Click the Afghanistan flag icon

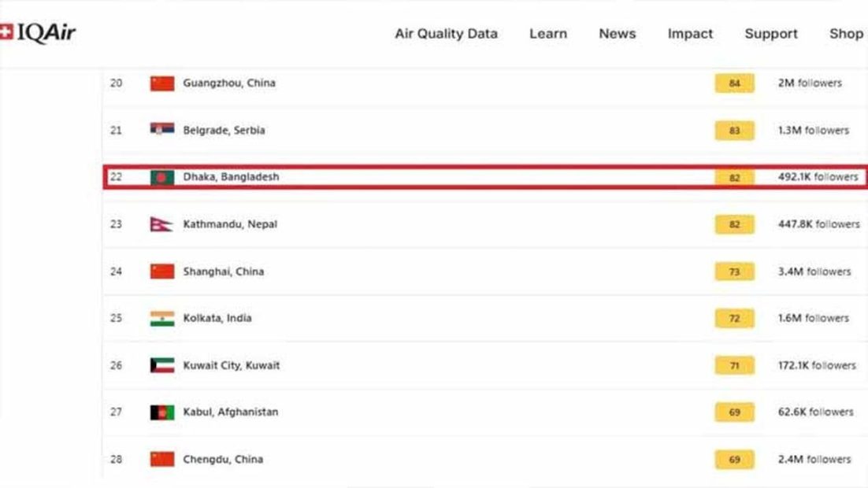coord(162,412)
